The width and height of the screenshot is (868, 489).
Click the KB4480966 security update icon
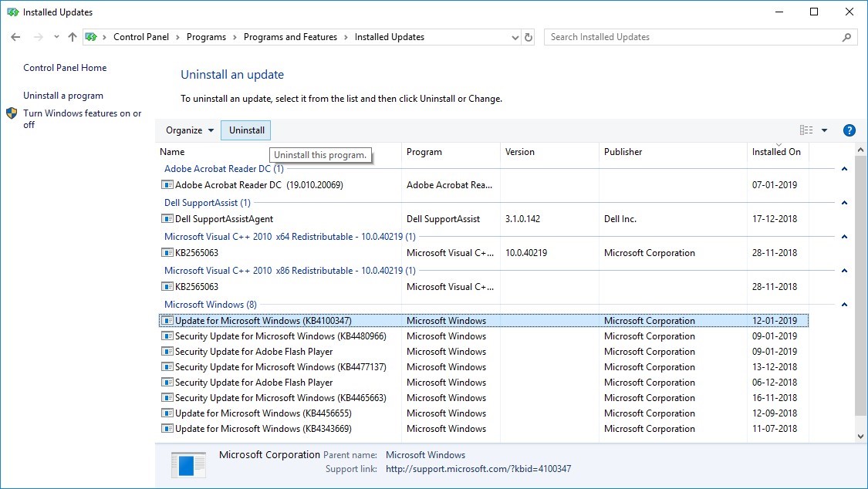click(x=167, y=336)
